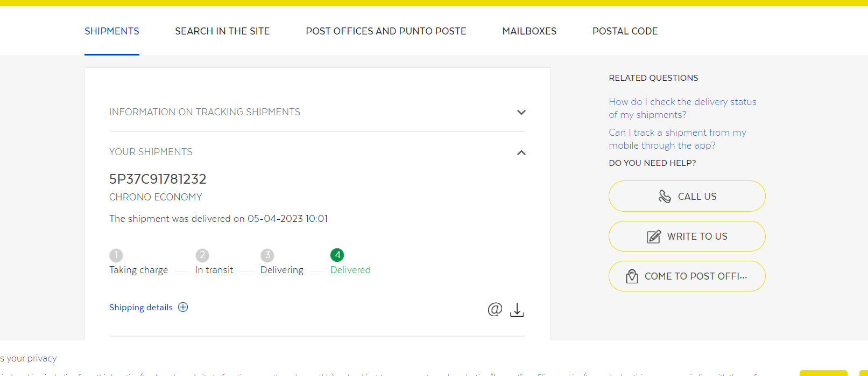Click the pencil icon in Write To Us
This screenshot has width=868, height=376.
coord(653,236)
